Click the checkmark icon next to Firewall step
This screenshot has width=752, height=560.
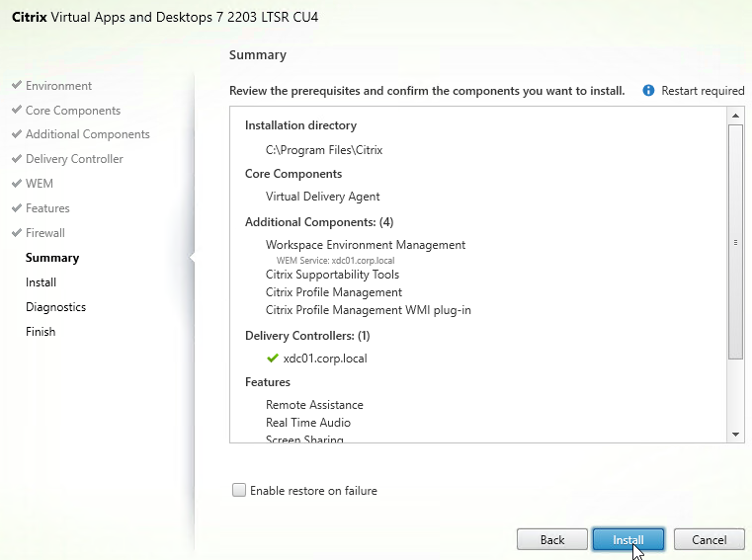17,232
